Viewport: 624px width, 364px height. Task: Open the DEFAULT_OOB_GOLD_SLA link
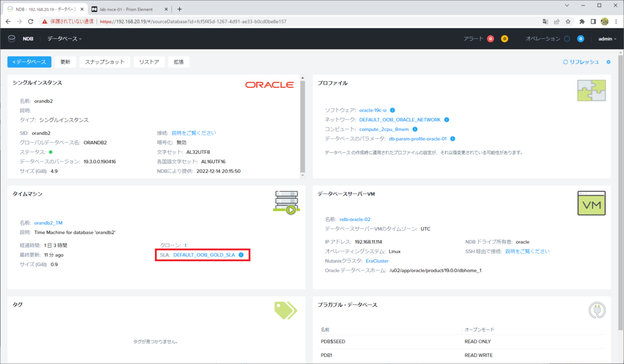coord(204,255)
